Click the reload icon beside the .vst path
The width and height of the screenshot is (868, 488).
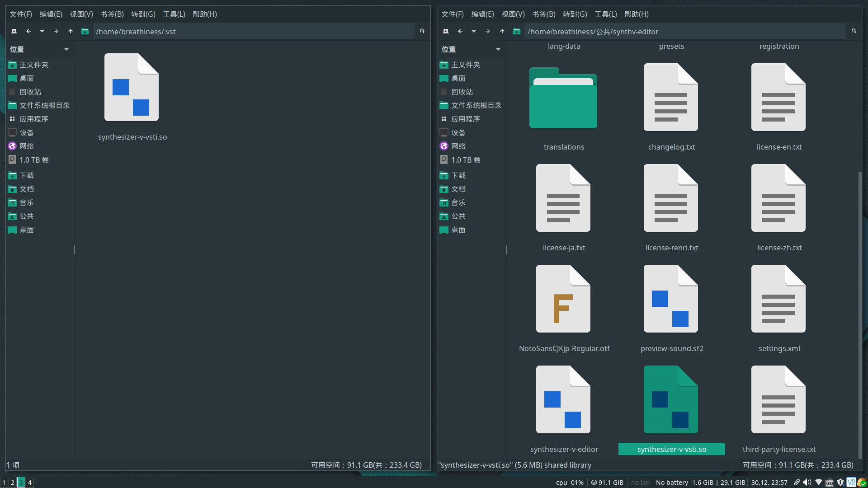[422, 31]
